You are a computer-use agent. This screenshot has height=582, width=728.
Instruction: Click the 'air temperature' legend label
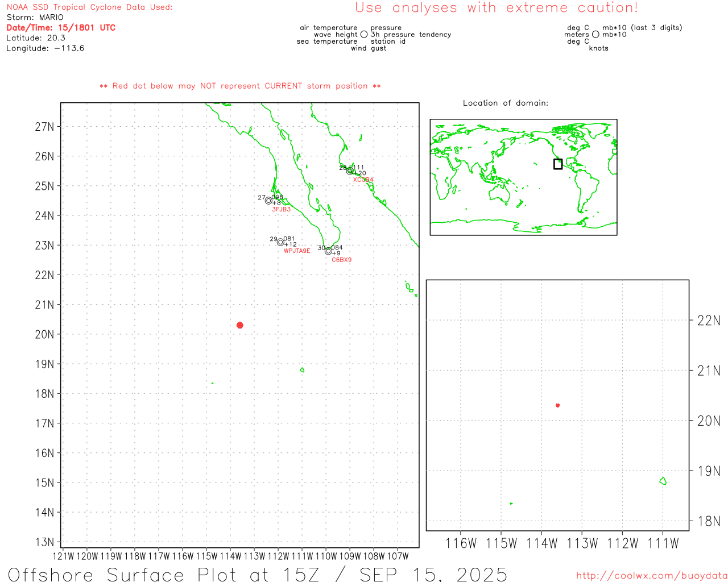(x=329, y=27)
